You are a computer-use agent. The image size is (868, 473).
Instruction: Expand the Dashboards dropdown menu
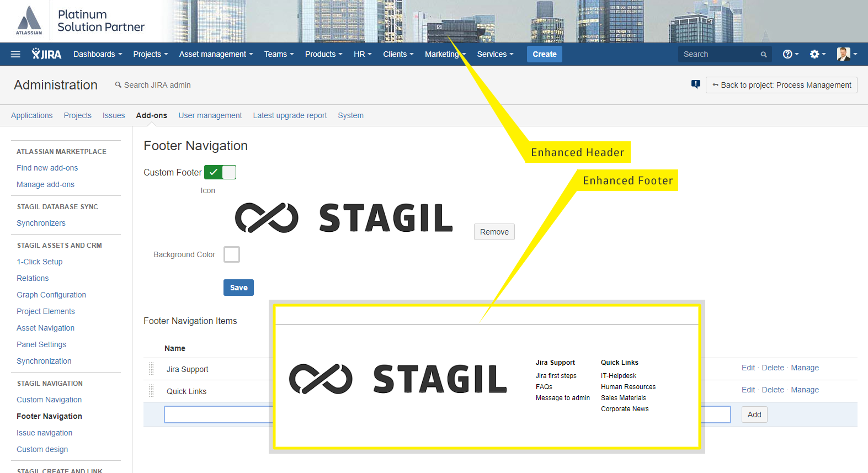tap(98, 54)
